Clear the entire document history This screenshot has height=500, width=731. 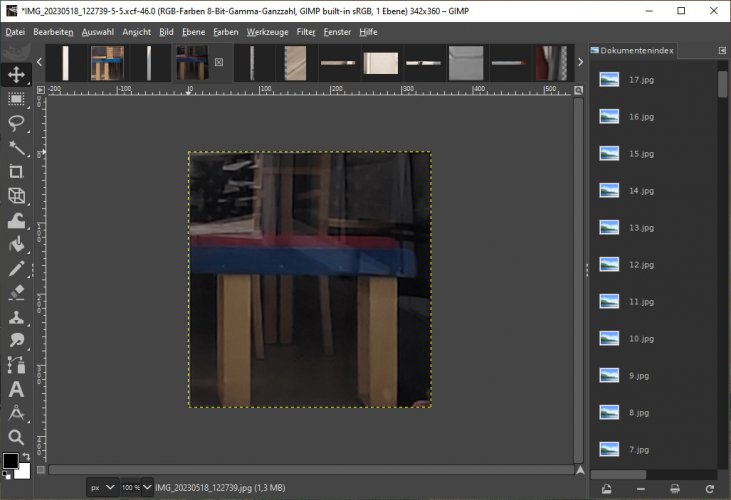point(675,489)
